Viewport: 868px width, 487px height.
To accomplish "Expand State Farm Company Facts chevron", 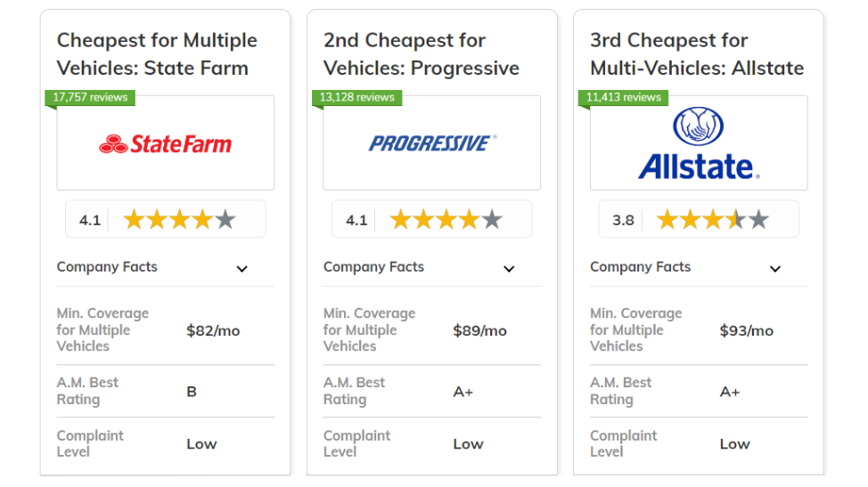I will coord(242,269).
